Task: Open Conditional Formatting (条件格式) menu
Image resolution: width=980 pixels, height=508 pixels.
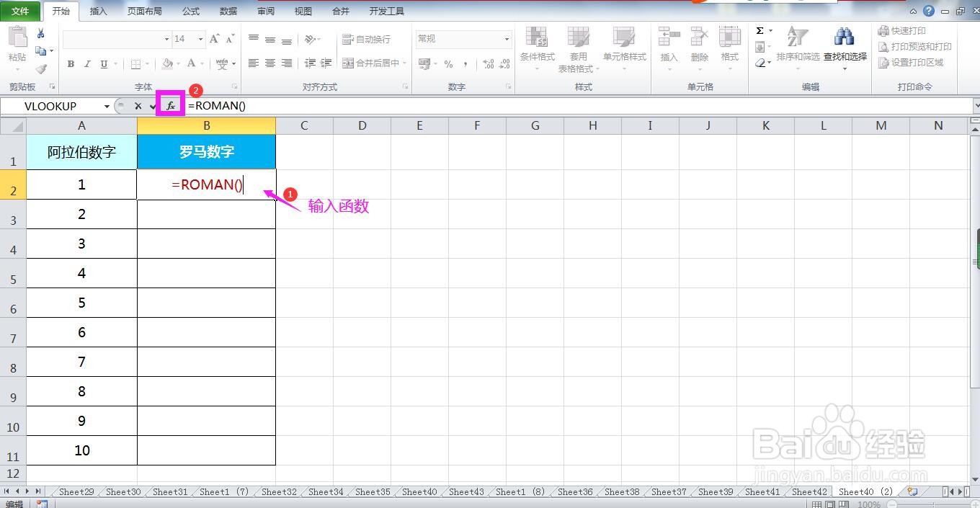Action: [537, 49]
